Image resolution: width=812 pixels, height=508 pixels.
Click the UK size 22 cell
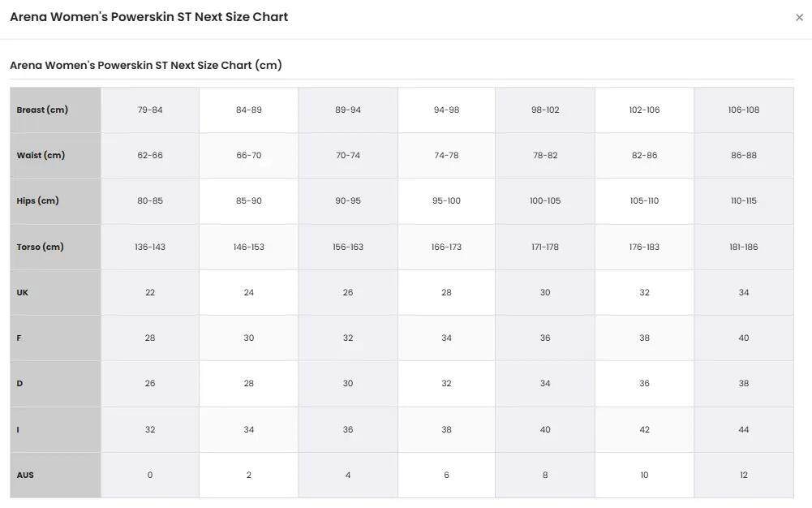[149, 293]
